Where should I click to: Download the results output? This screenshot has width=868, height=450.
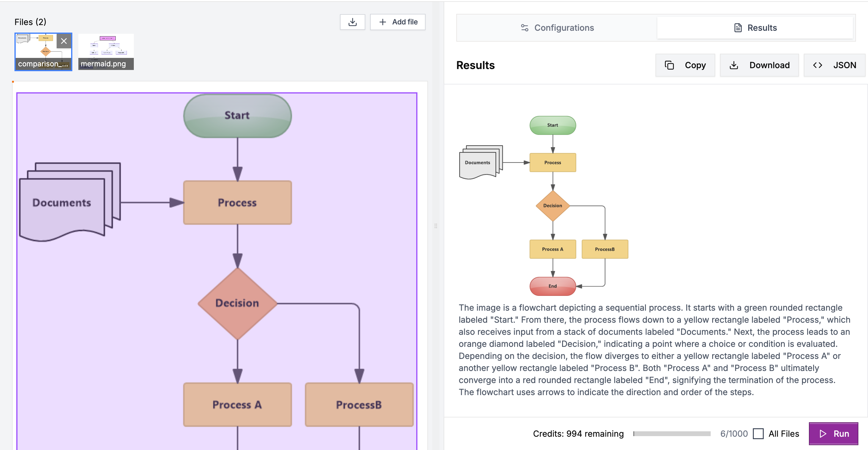(759, 65)
